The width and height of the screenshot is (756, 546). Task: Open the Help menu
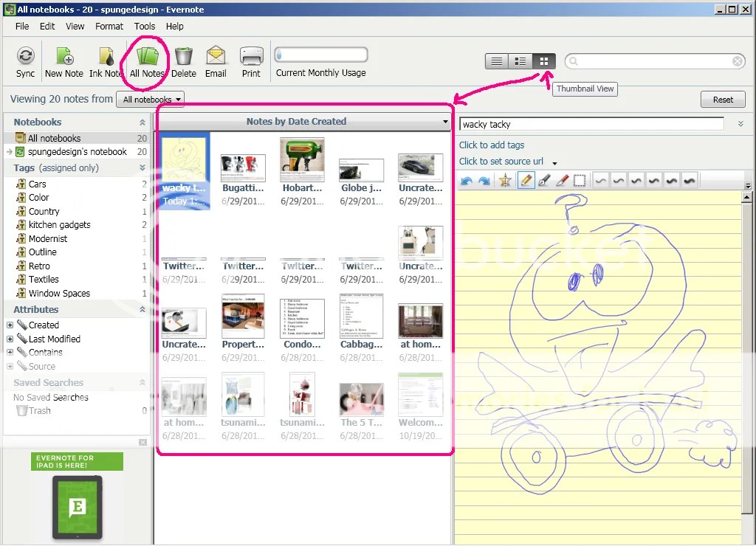(175, 27)
